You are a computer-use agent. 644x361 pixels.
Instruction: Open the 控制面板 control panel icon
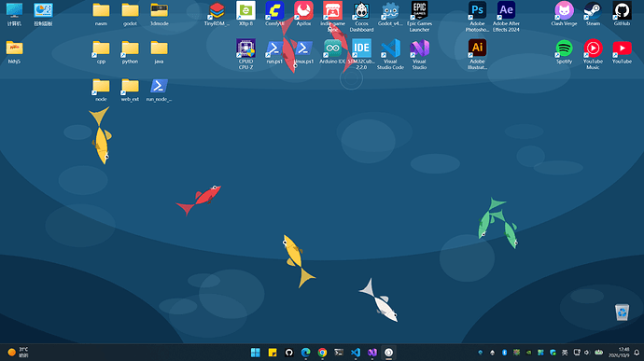(x=43, y=14)
